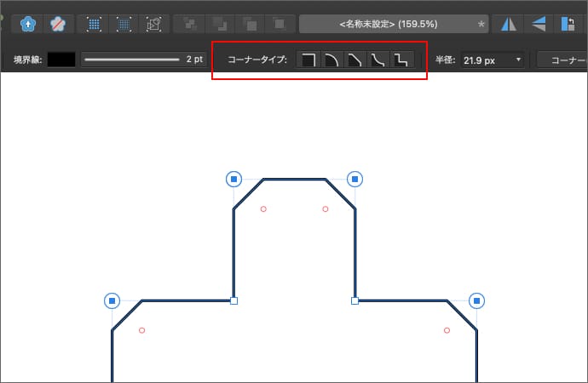Click the flip vertical icon

(x=539, y=24)
